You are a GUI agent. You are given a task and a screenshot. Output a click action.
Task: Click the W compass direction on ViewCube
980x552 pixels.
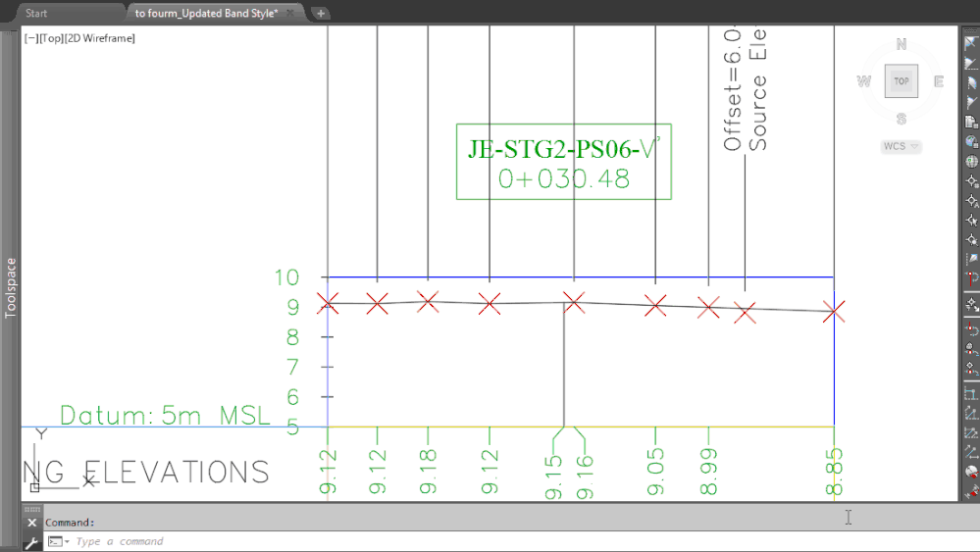(x=863, y=81)
